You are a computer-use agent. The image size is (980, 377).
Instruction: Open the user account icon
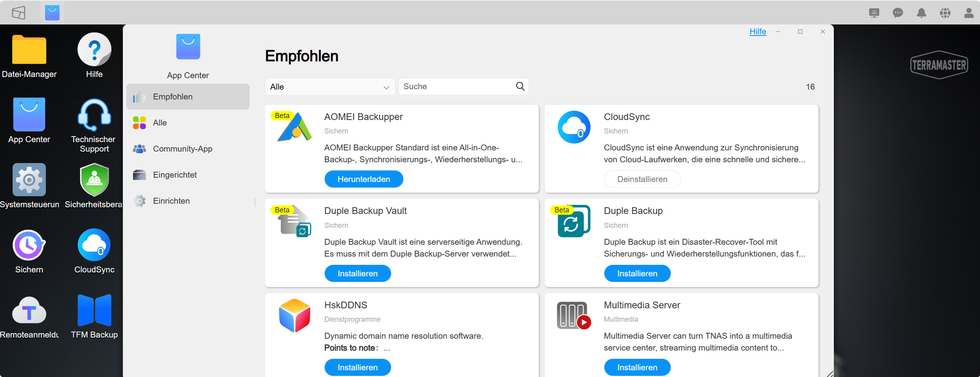pos(969,13)
